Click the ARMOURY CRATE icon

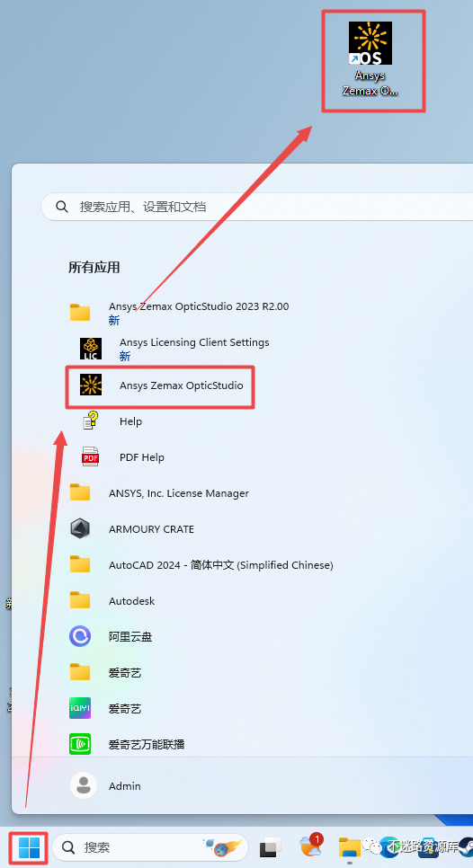80,528
